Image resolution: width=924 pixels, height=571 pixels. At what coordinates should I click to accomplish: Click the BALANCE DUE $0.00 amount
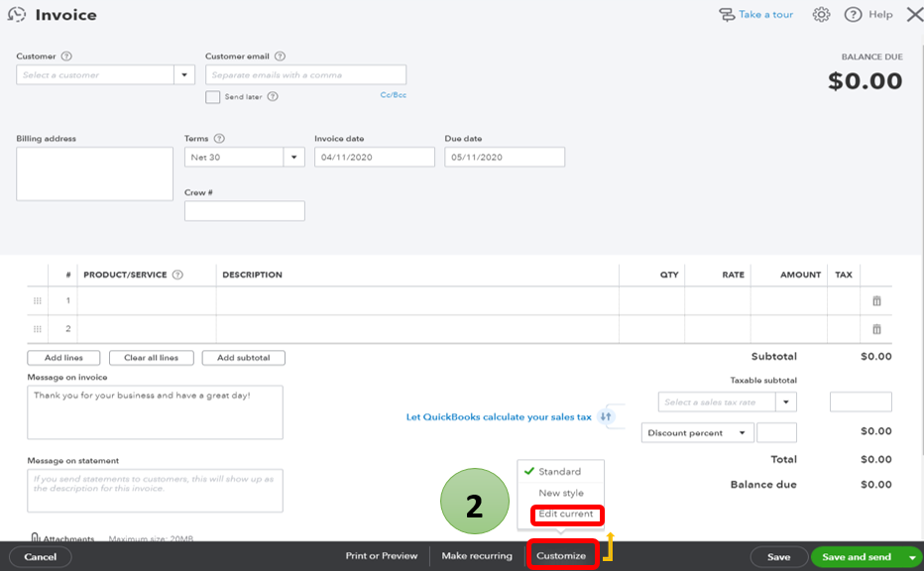pos(866,80)
